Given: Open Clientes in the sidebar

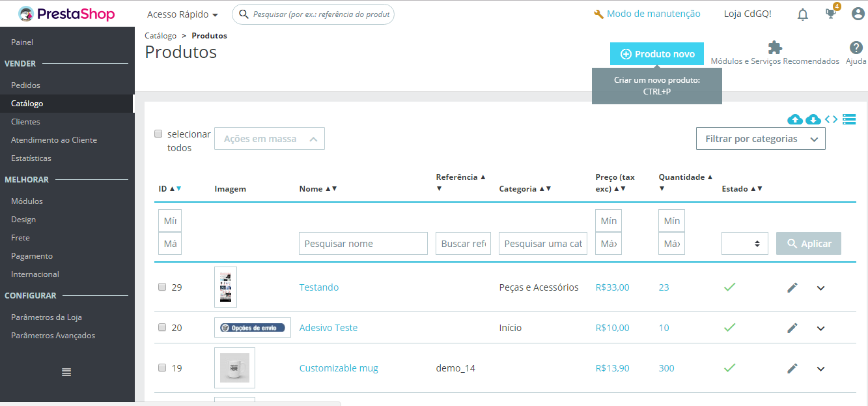Looking at the screenshot, I should coord(25,122).
